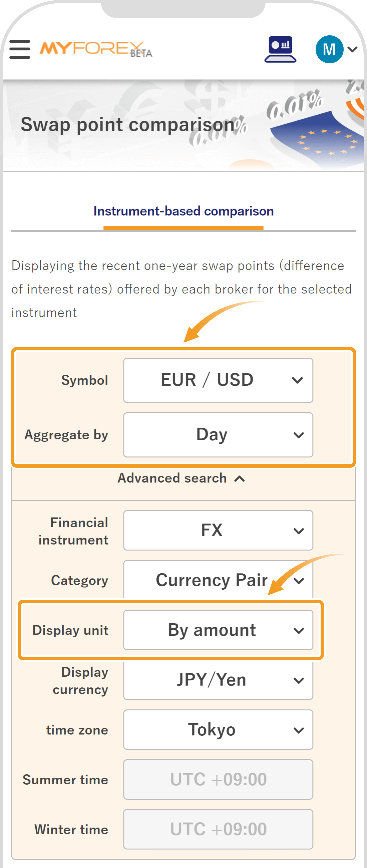The height and width of the screenshot is (868, 367).
Task: Click the Winter time UTC +09:00 field
Action: (x=218, y=830)
